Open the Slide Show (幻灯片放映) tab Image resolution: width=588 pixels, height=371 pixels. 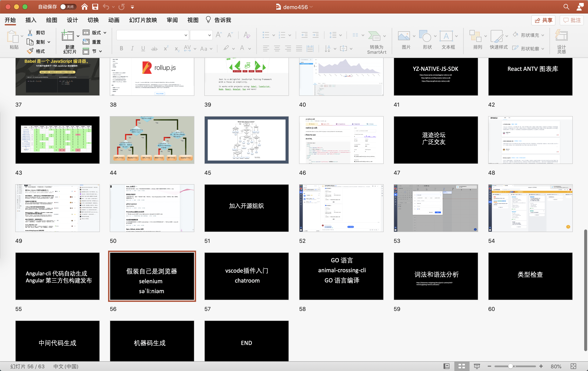click(x=143, y=20)
